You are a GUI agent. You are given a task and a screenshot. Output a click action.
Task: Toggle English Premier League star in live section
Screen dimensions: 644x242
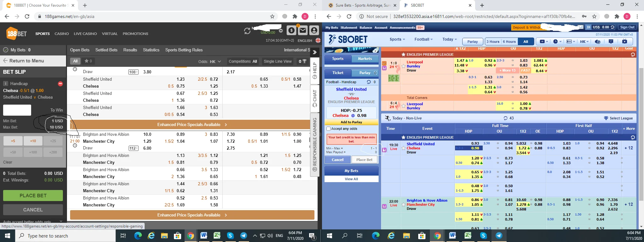[x=403, y=55]
